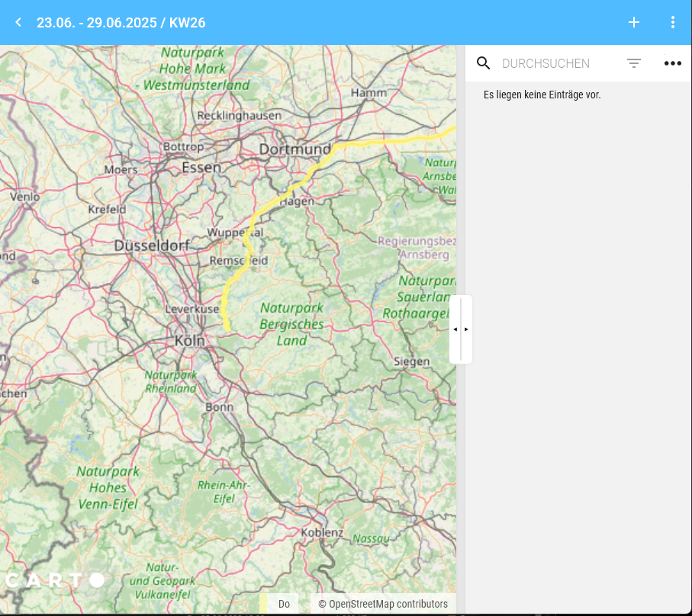Click the Siegen city label

click(411, 361)
